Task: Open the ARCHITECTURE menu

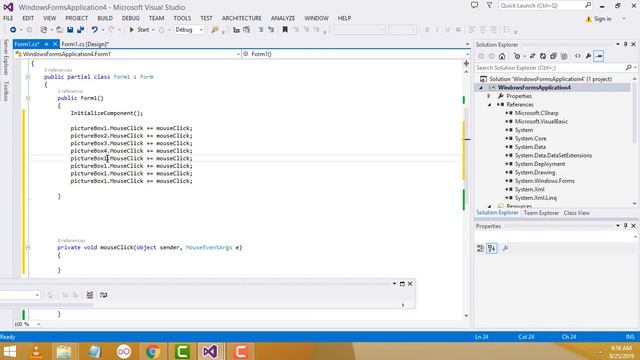Action: [x=242, y=18]
